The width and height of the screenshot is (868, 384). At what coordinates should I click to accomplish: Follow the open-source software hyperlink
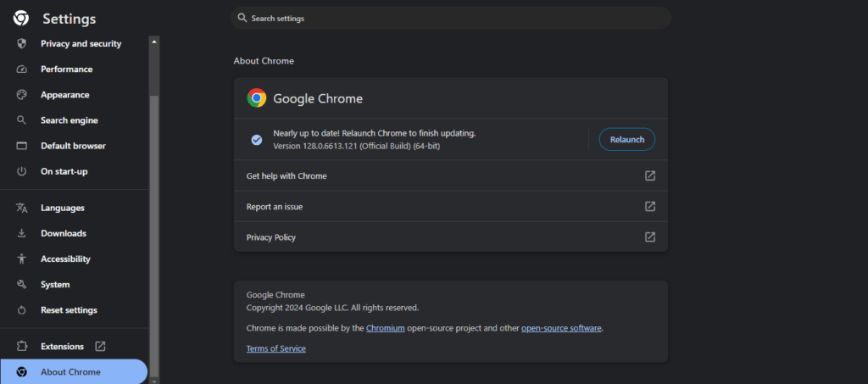[x=561, y=328]
